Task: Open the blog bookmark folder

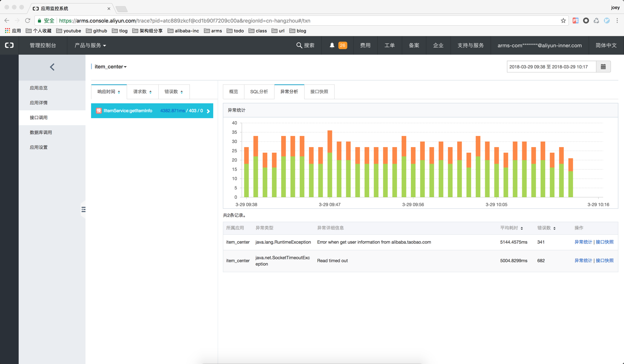Action: [x=298, y=31]
